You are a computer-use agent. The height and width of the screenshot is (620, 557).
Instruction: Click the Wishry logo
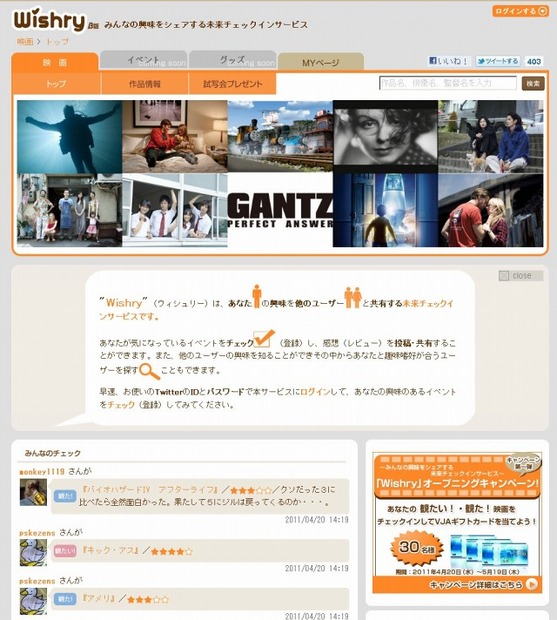pyautogui.click(x=51, y=20)
